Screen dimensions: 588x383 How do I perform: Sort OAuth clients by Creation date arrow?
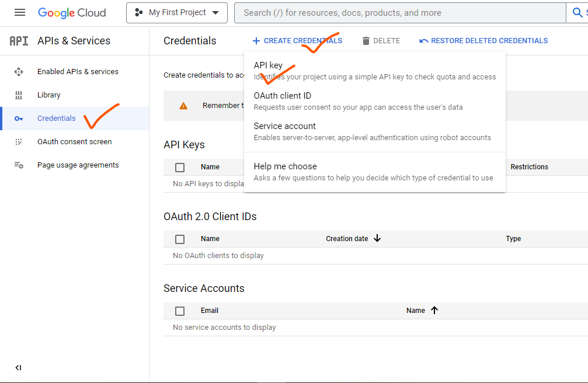[377, 239]
